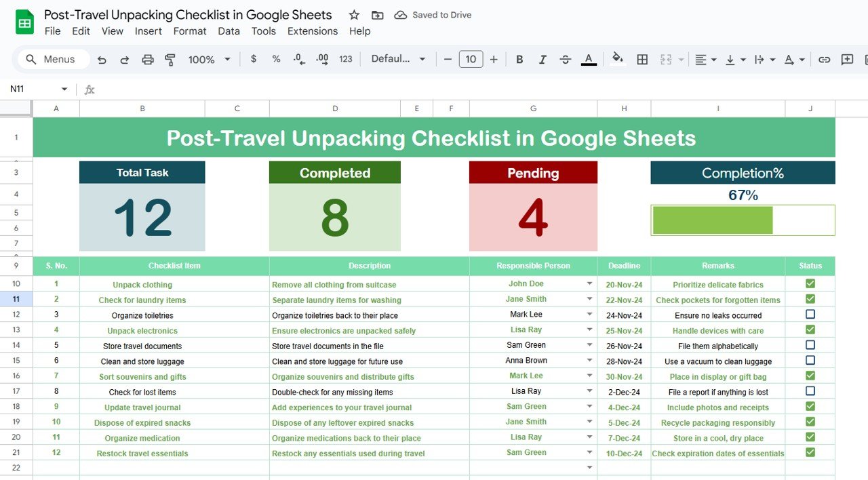Insert a link
The width and height of the screenshot is (868, 480).
coord(824,60)
